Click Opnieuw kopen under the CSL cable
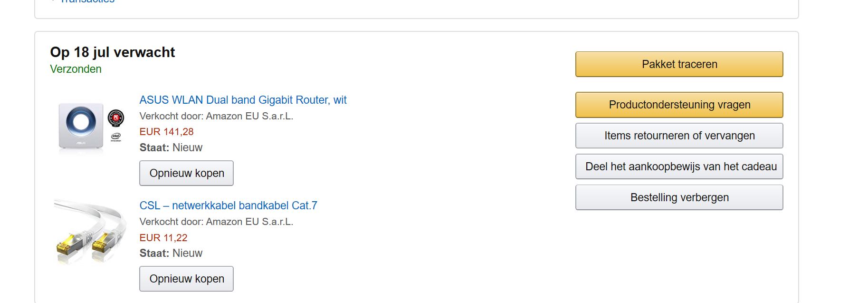868x303 pixels. 186,279
